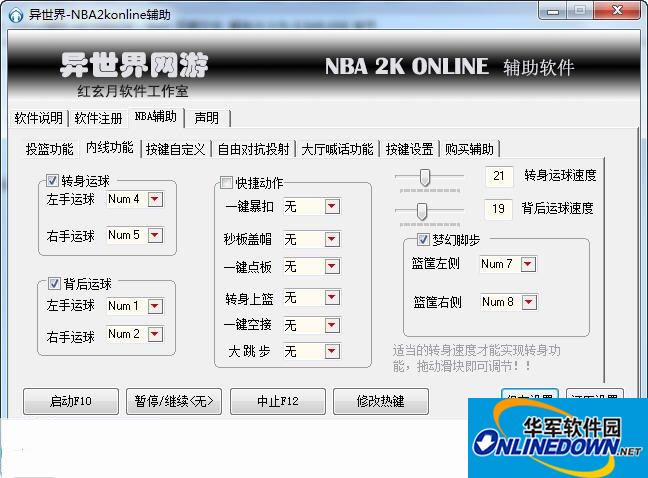This screenshot has height=478, width=648.
Task: Open the 一键点板 dropdown
Action: pos(332,266)
